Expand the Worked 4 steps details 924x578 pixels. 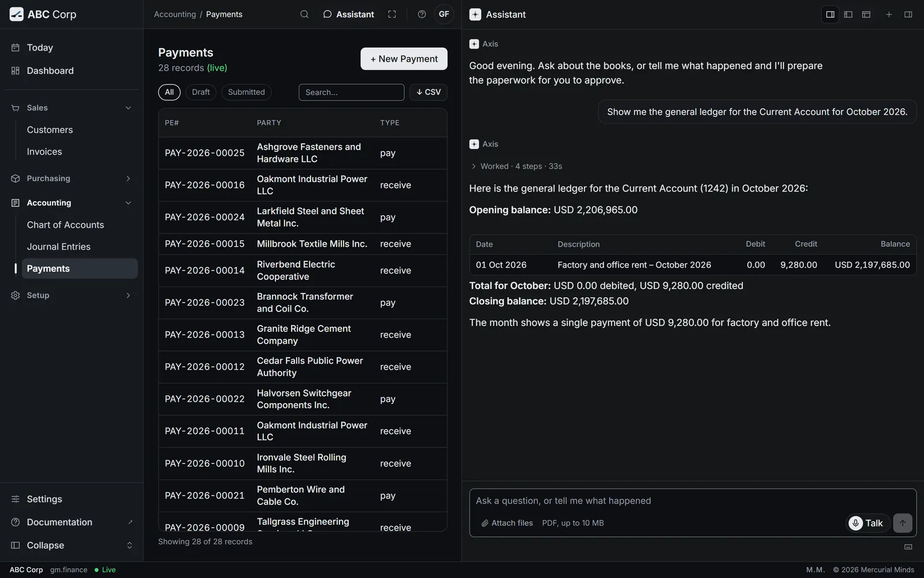(x=516, y=166)
